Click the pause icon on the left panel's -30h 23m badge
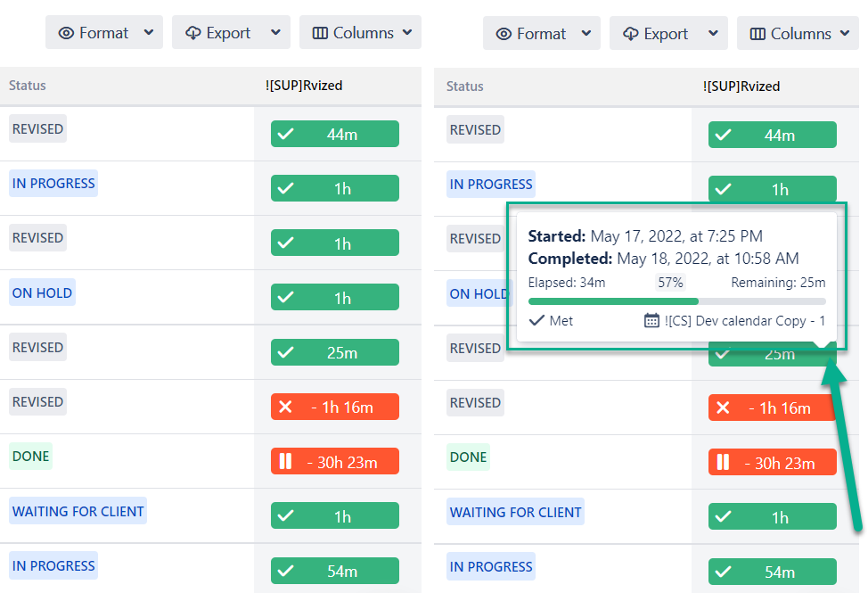This screenshot has height=593, width=868. [285, 461]
